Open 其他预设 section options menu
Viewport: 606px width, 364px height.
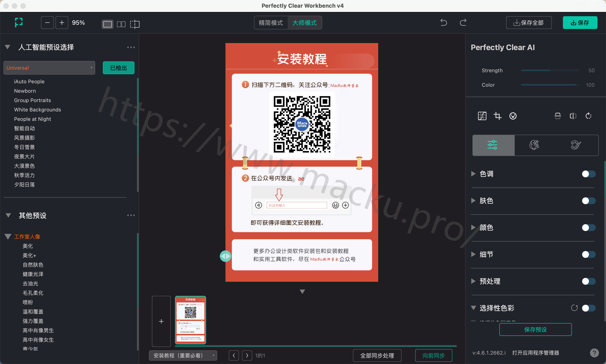[x=131, y=215]
